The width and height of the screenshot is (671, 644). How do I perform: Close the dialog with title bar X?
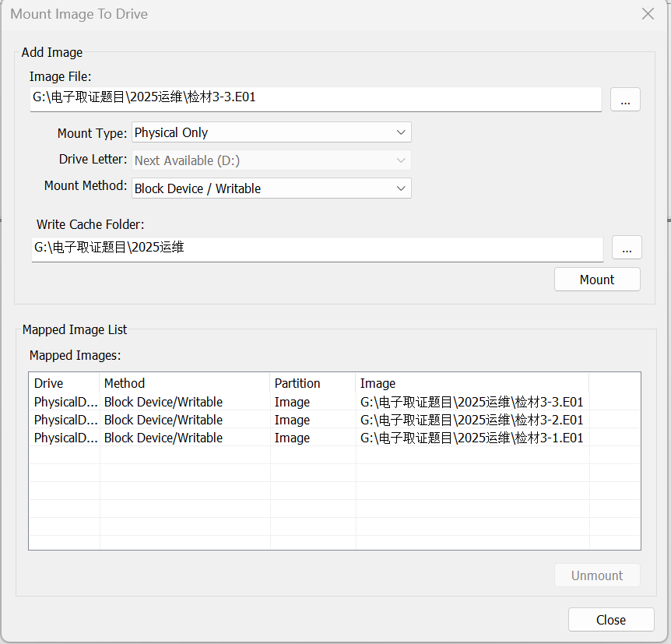pos(647,14)
